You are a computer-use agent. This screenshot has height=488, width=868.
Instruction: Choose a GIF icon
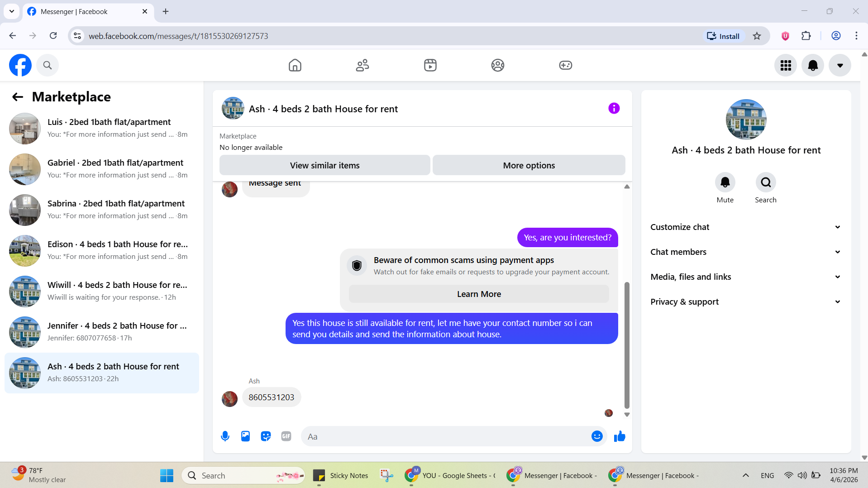pos(286,436)
